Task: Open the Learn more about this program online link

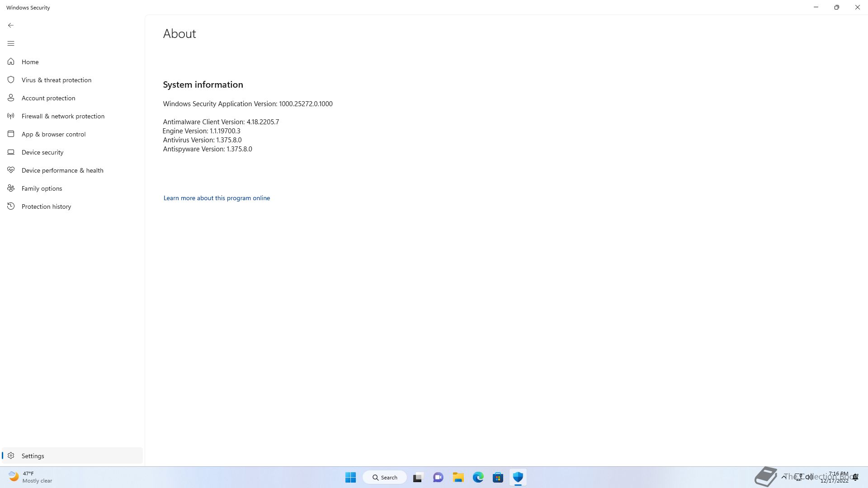Action: pos(217,198)
